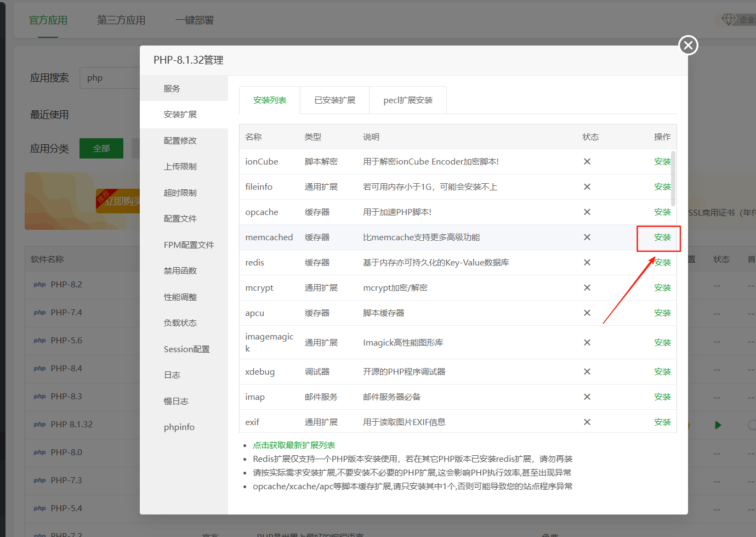Install the mcrypt extension
Screen dimensions: 756x537
point(662,287)
